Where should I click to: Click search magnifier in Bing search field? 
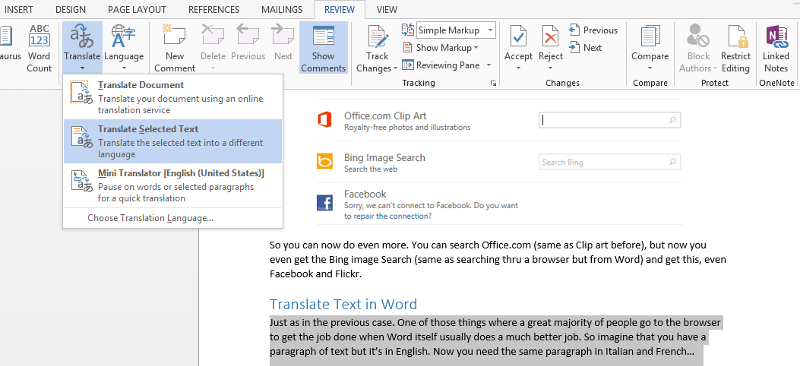tap(673, 162)
